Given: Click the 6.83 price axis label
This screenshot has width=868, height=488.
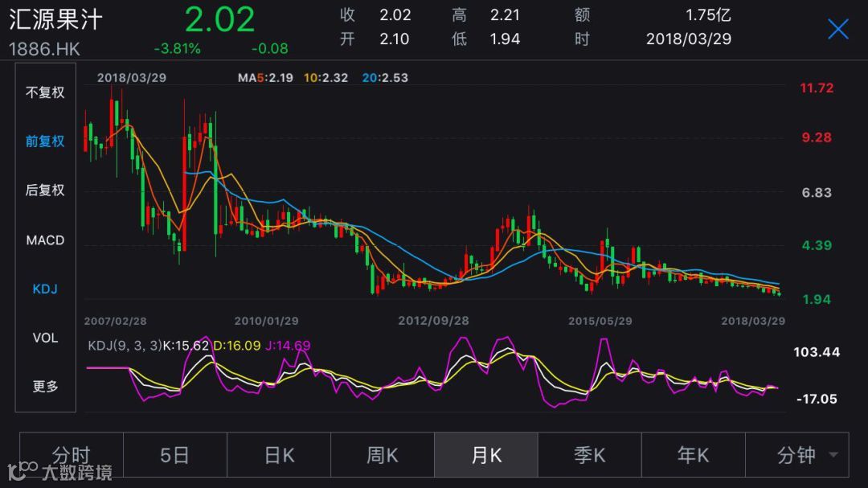Looking at the screenshot, I should (x=817, y=193).
